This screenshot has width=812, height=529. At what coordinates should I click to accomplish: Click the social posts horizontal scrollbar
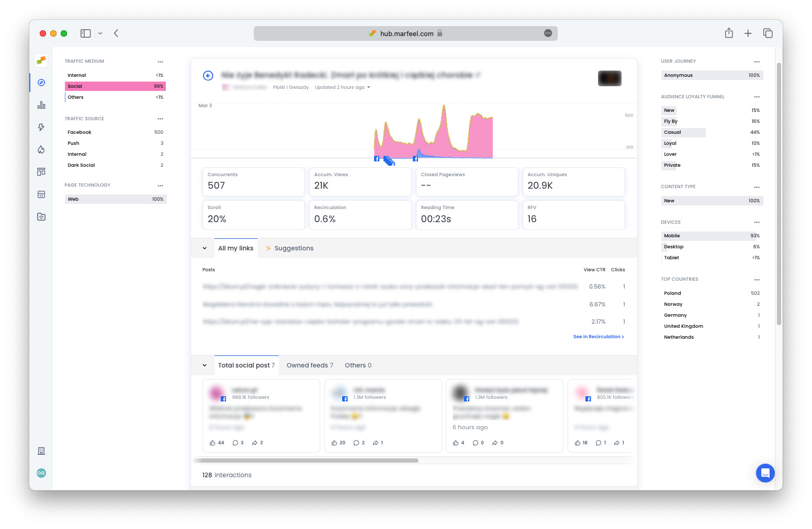(x=307, y=461)
